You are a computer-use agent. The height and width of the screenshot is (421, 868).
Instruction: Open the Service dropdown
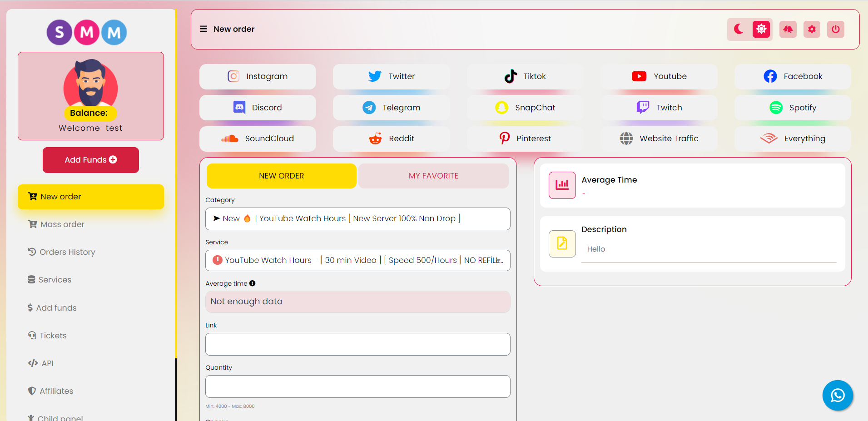tap(357, 261)
